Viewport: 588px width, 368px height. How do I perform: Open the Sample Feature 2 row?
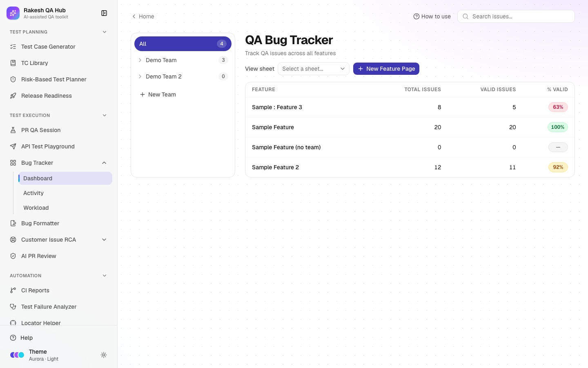pos(410,167)
